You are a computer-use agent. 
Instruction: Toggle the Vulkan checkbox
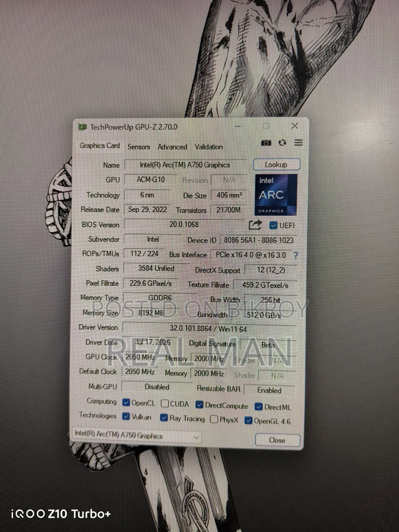coord(126,416)
